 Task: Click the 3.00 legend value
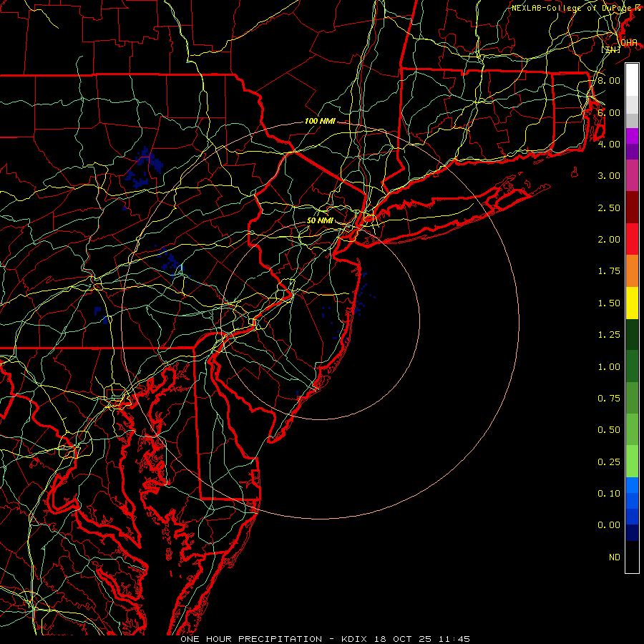click(x=609, y=176)
